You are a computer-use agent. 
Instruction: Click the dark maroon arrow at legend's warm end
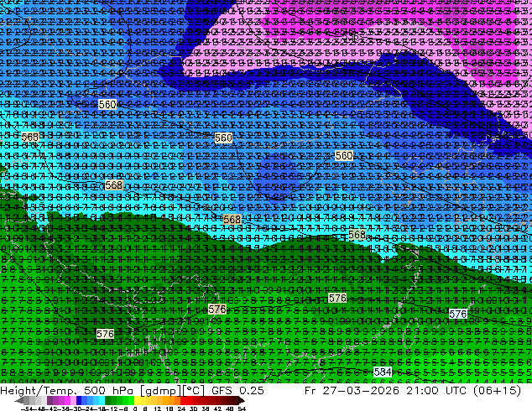pos(242,401)
